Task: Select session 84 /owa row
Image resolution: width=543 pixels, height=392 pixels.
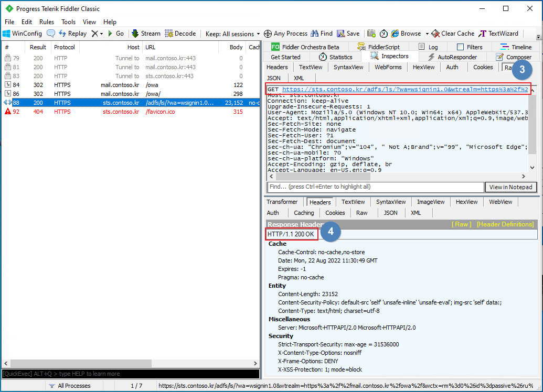Action: tap(131, 85)
